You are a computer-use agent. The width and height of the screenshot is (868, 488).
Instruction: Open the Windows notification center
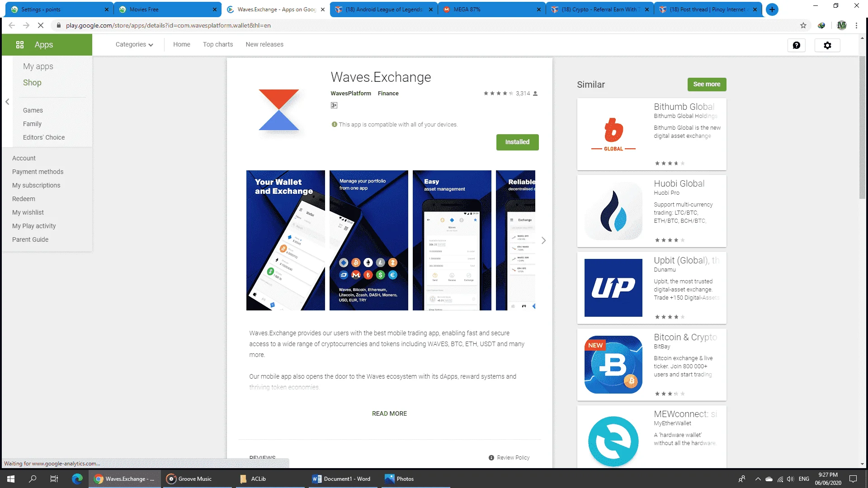853,479
